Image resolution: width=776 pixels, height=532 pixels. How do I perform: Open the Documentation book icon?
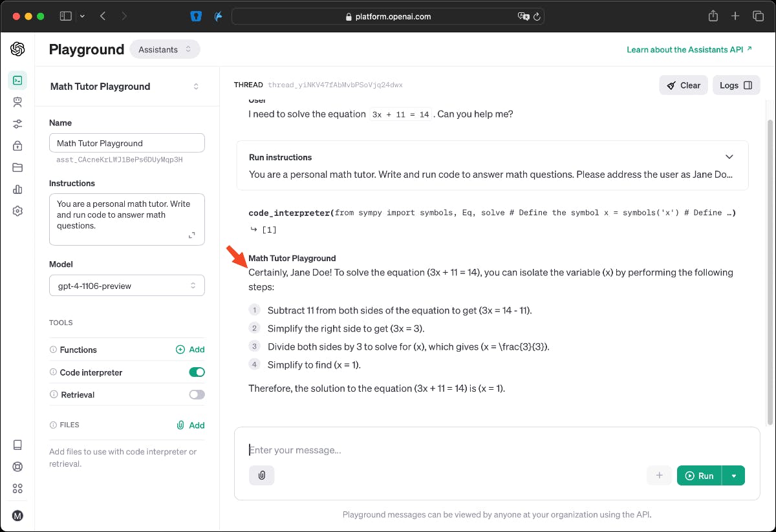click(17, 445)
